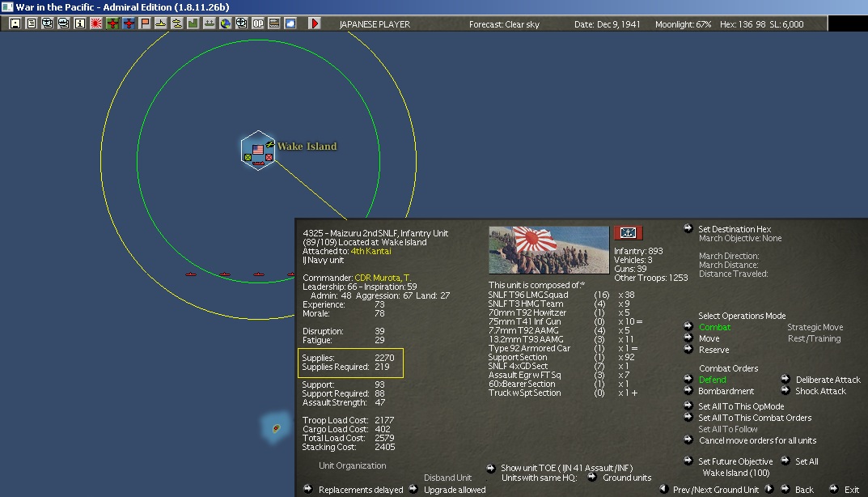This screenshot has width=868, height=497.
Task: Click commander CDR Murota, T. link
Action: (383, 278)
